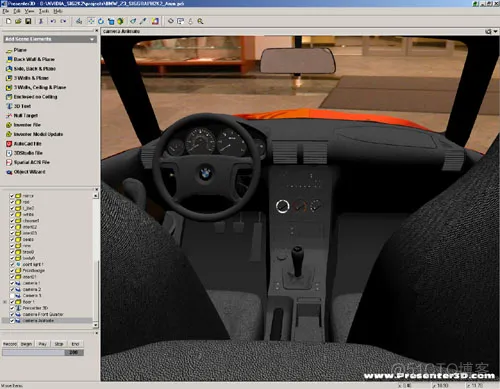This screenshot has height=389, width=500.
Task: Open the File menu
Action: pyautogui.click(x=5, y=11)
